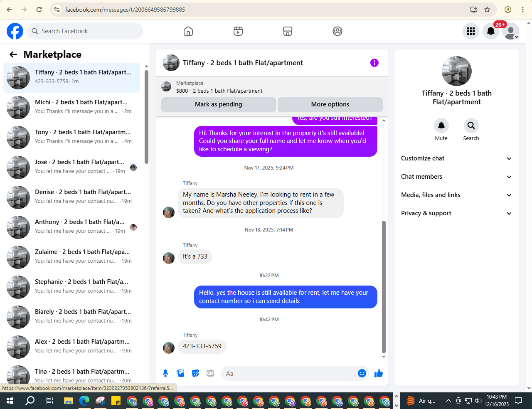This screenshot has height=409, width=532.
Task: Click the Search Facebook field
Action: tap(85, 31)
